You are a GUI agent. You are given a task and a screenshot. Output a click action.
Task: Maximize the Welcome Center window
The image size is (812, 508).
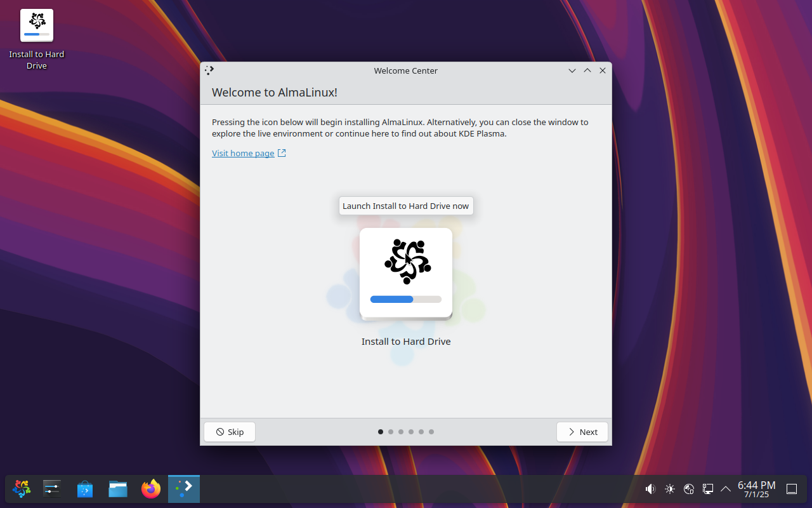coord(587,70)
